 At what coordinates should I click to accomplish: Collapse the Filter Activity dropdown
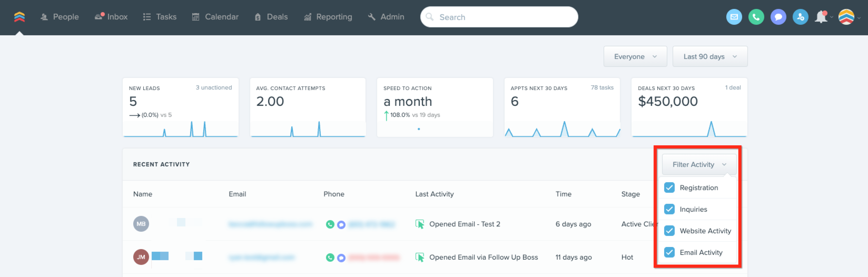699,165
